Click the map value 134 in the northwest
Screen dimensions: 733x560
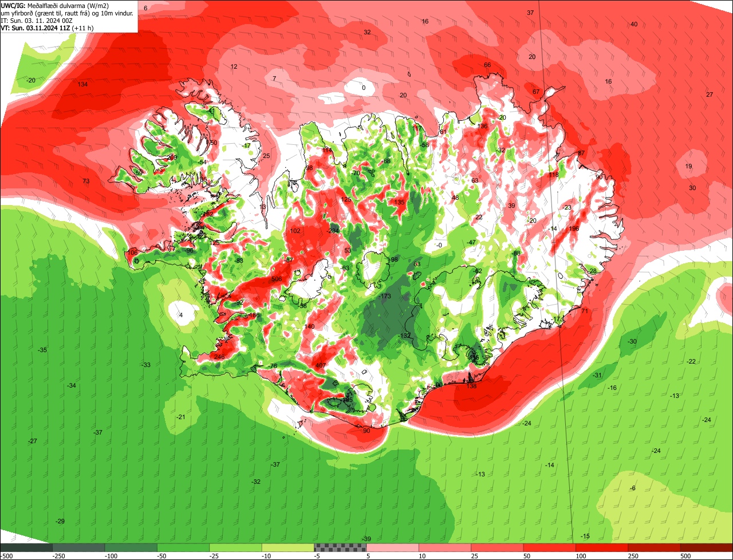[x=83, y=85]
